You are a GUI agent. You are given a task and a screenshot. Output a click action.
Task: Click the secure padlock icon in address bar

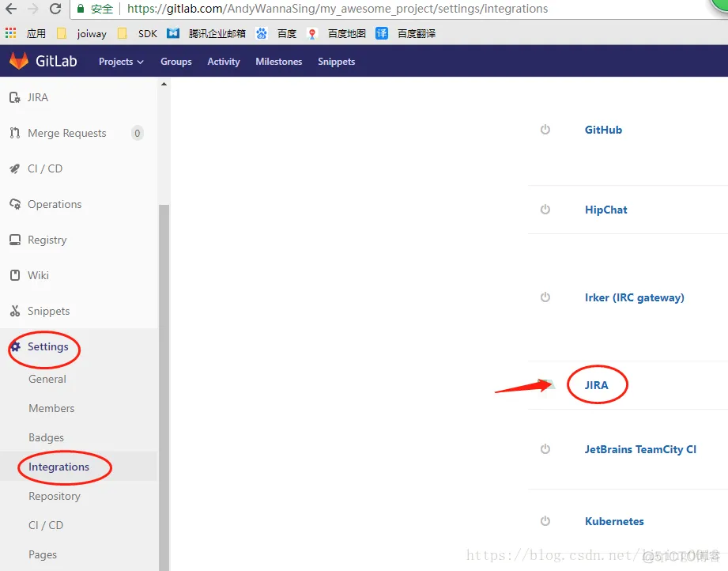pos(81,9)
